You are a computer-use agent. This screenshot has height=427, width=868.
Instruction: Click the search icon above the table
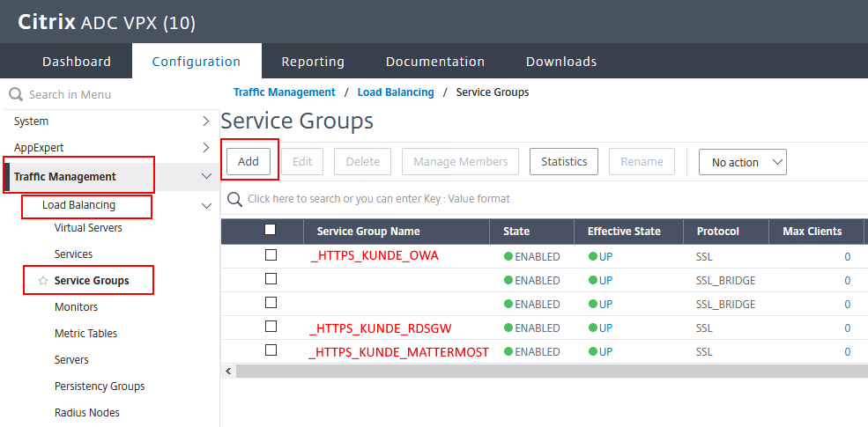(x=234, y=199)
